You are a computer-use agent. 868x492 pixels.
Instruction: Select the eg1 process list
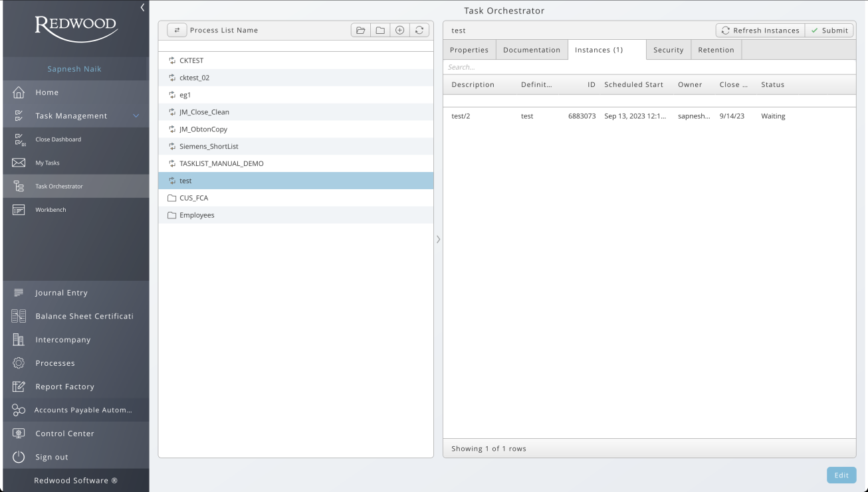[x=296, y=95]
